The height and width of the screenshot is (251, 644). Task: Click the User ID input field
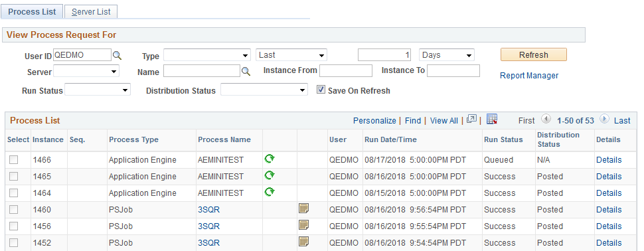pos(82,55)
